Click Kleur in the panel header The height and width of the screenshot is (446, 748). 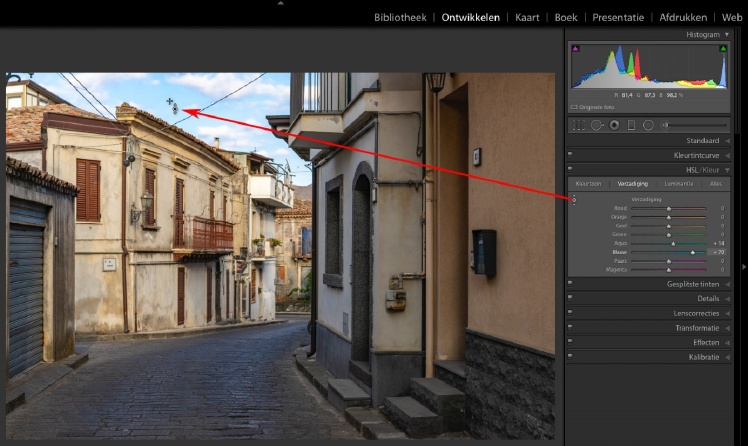[x=710, y=170]
